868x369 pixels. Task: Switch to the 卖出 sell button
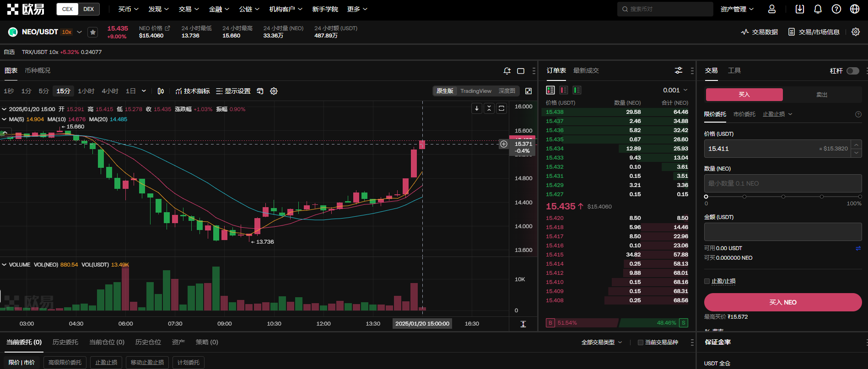pos(822,95)
